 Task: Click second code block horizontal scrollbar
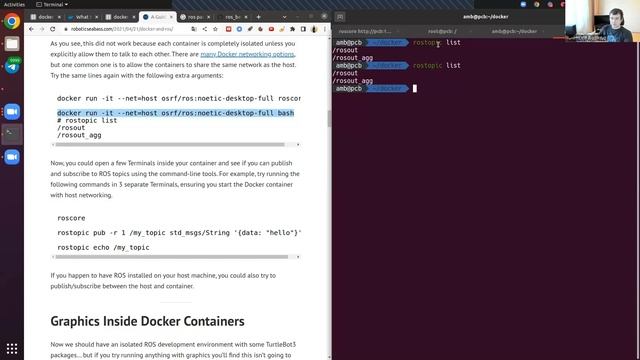(171, 257)
